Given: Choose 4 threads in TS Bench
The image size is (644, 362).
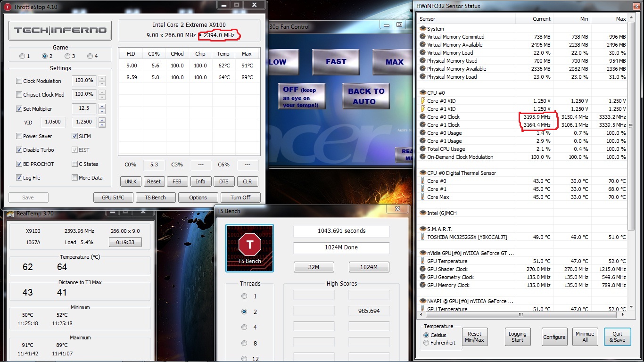Looking at the screenshot, I should [244, 327].
